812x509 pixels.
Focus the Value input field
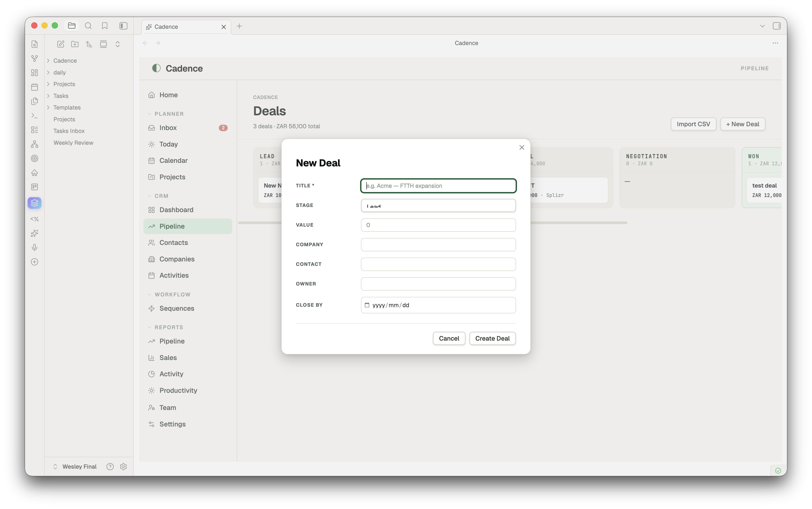438,225
